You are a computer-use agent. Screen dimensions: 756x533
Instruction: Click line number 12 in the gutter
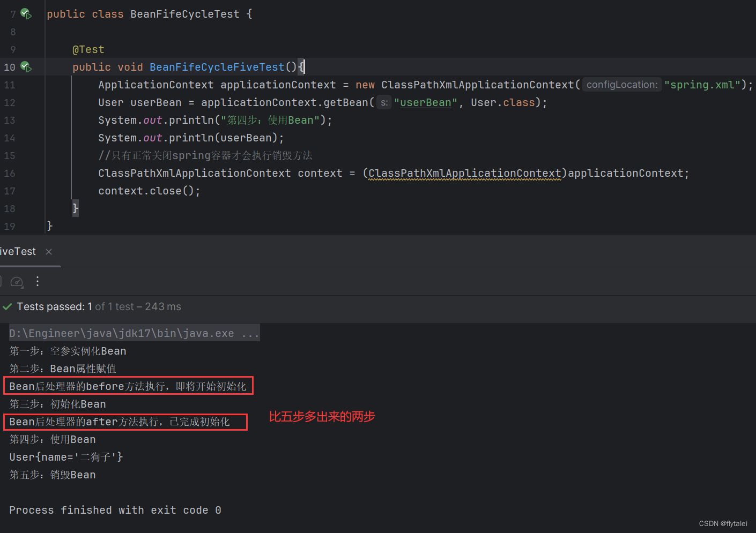[x=10, y=102]
